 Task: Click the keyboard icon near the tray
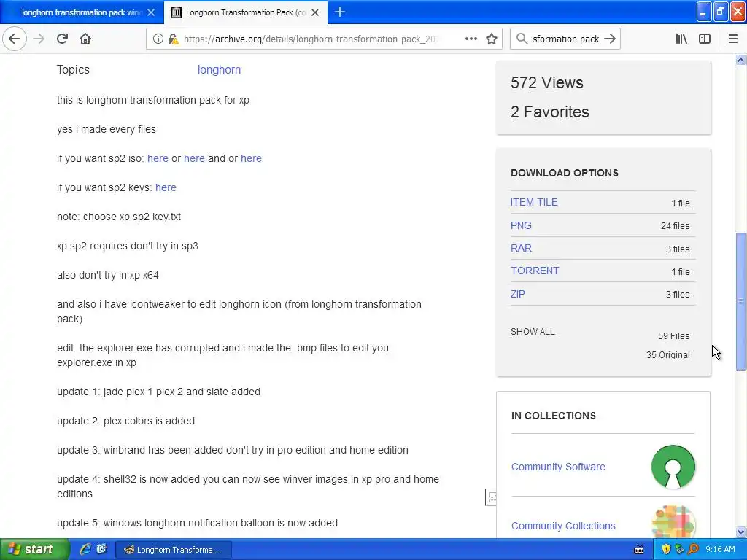[639, 550]
